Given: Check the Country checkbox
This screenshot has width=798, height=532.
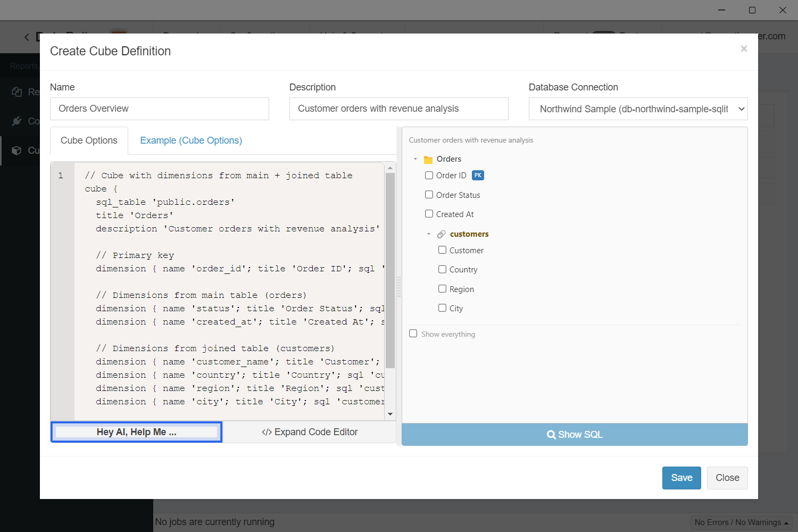Looking at the screenshot, I should click(442, 269).
